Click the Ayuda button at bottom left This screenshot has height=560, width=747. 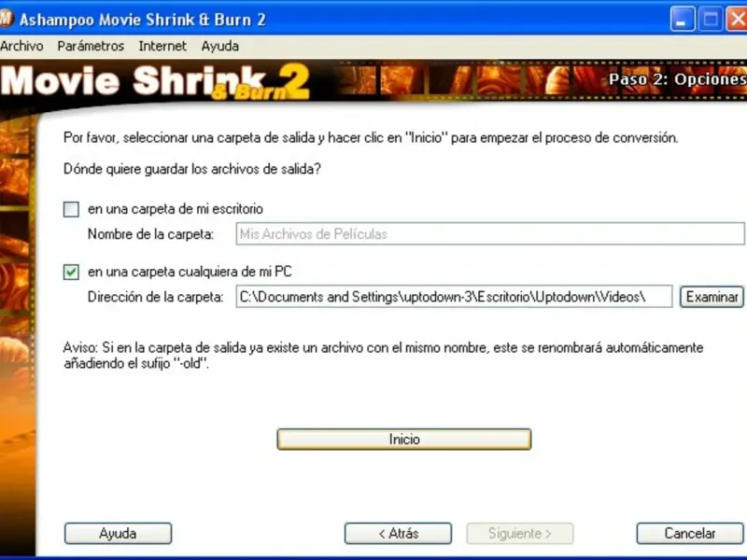(119, 533)
